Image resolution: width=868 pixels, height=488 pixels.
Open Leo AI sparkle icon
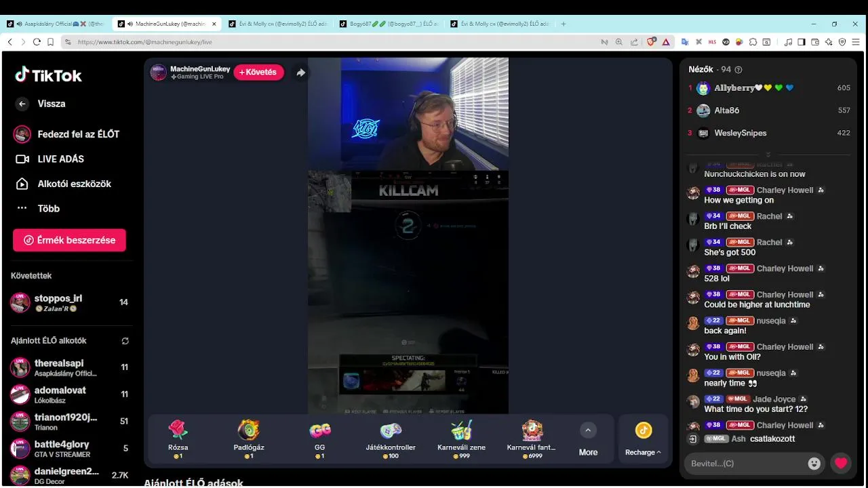point(829,42)
